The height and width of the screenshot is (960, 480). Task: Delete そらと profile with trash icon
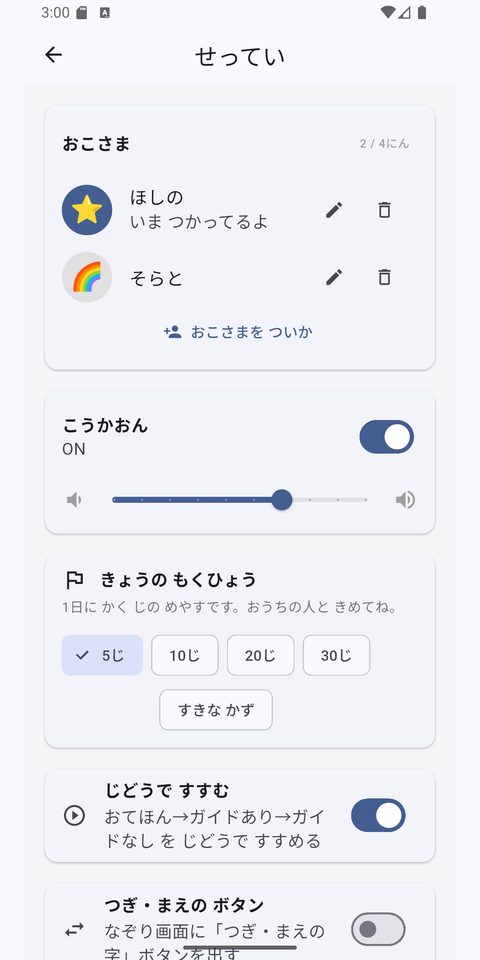(x=384, y=277)
